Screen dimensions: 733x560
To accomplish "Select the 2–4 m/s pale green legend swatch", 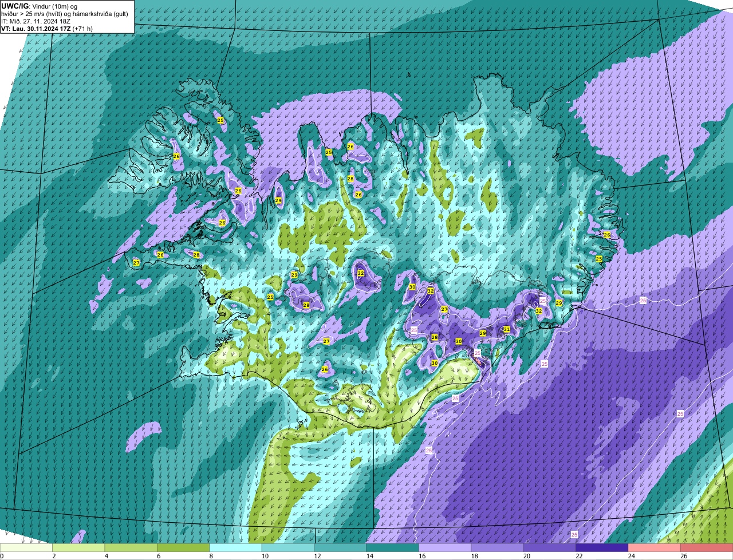I will [78, 547].
